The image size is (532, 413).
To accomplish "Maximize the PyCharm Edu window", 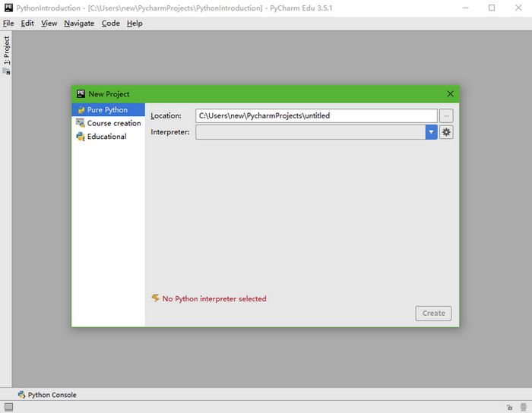I will tap(492, 8).
